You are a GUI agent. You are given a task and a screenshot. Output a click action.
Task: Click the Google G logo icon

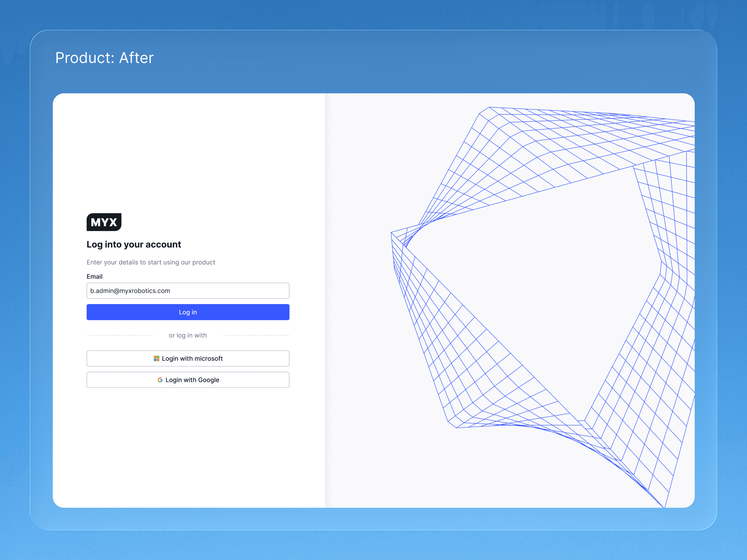pyautogui.click(x=160, y=380)
